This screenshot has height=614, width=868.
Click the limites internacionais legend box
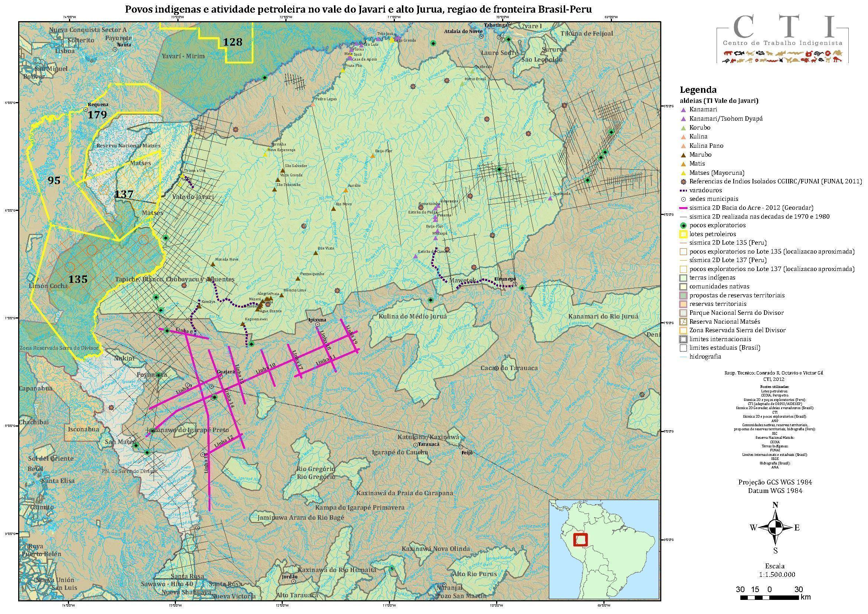click(x=683, y=339)
